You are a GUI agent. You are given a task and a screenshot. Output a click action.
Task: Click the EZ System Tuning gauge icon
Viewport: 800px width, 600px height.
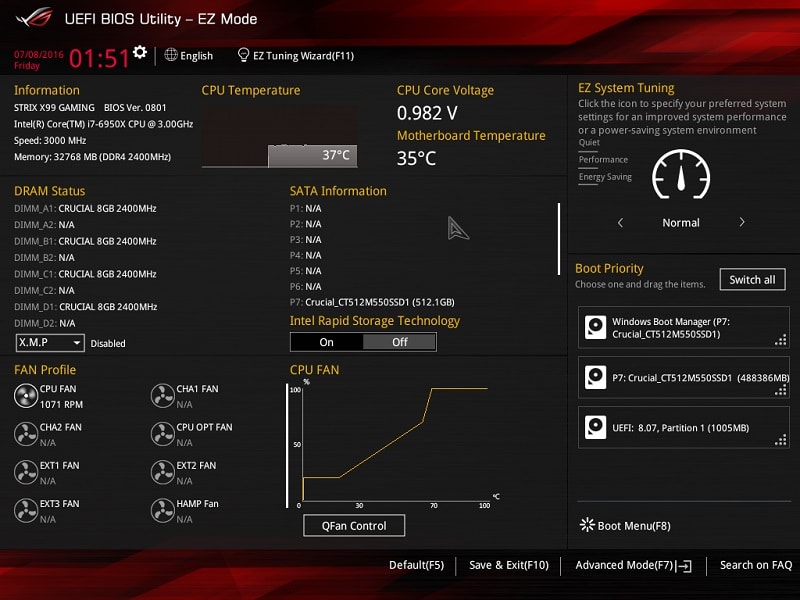pos(681,174)
